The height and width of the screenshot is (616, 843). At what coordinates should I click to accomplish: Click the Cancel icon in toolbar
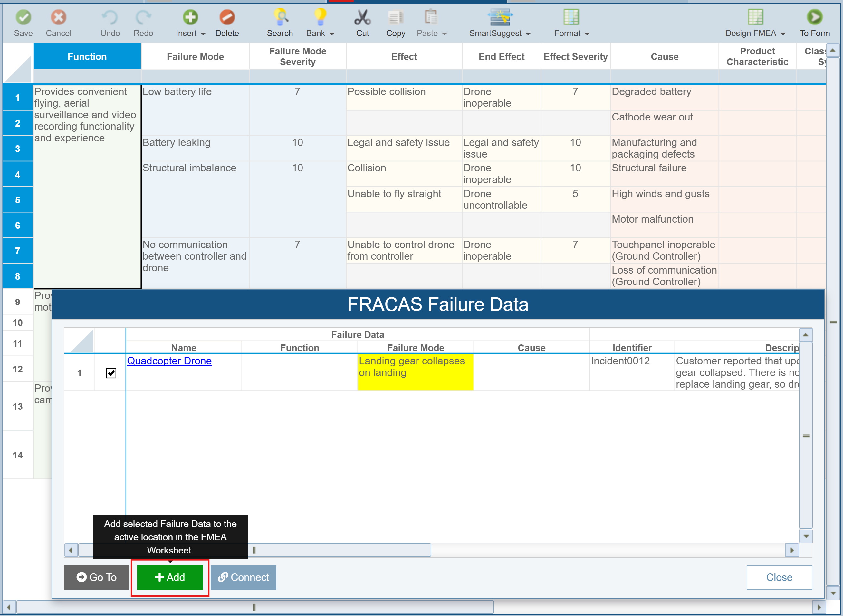pos(59,17)
